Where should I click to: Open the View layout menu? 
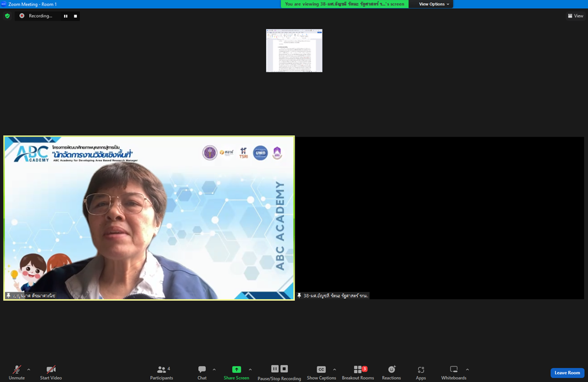575,16
